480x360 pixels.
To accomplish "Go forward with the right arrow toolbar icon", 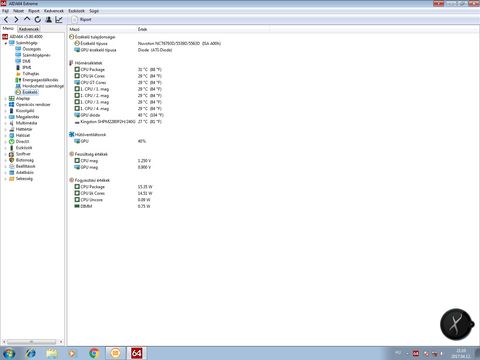I will (x=16, y=20).
